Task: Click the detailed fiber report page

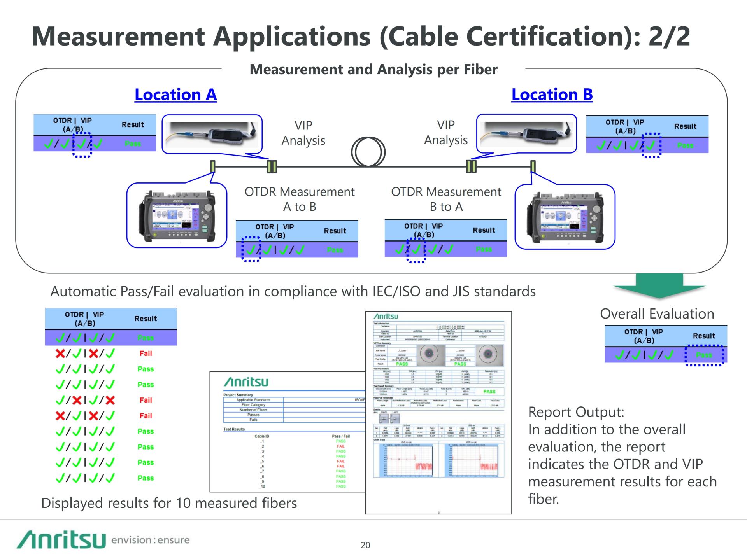Action: [438, 412]
